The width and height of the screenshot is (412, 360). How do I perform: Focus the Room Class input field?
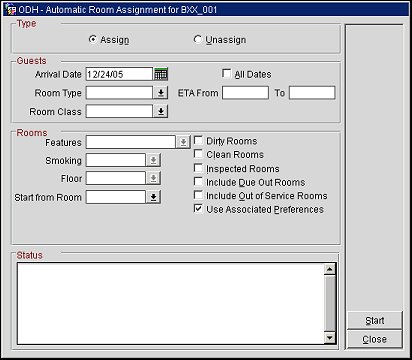pos(119,111)
